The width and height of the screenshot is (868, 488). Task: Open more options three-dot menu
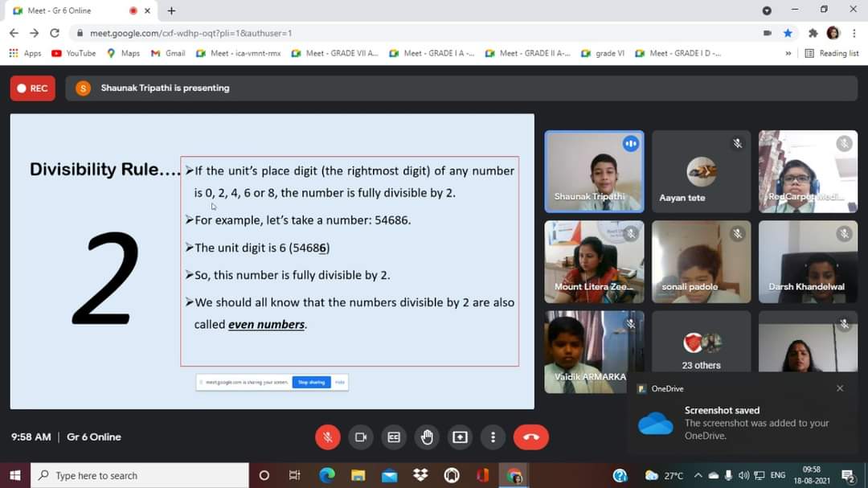pyautogui.click(x=493, y=437)
